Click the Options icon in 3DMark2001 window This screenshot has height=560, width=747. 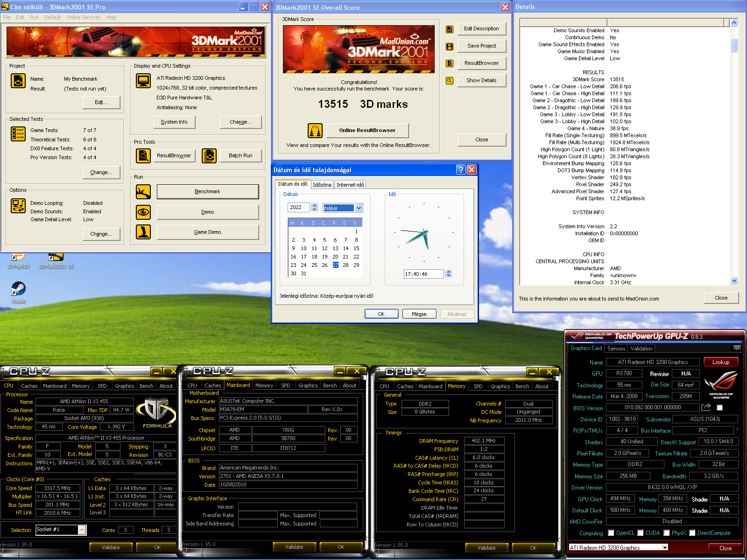coord(18,206)
